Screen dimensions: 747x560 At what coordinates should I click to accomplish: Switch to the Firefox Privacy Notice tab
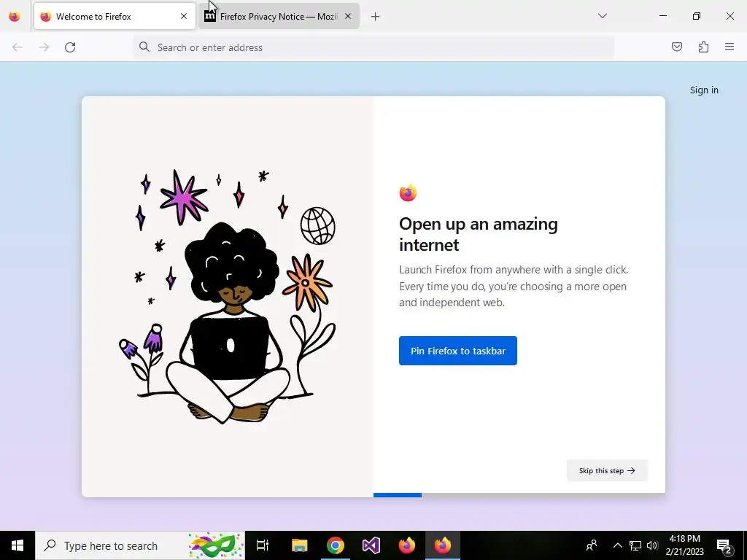[279, 17]
